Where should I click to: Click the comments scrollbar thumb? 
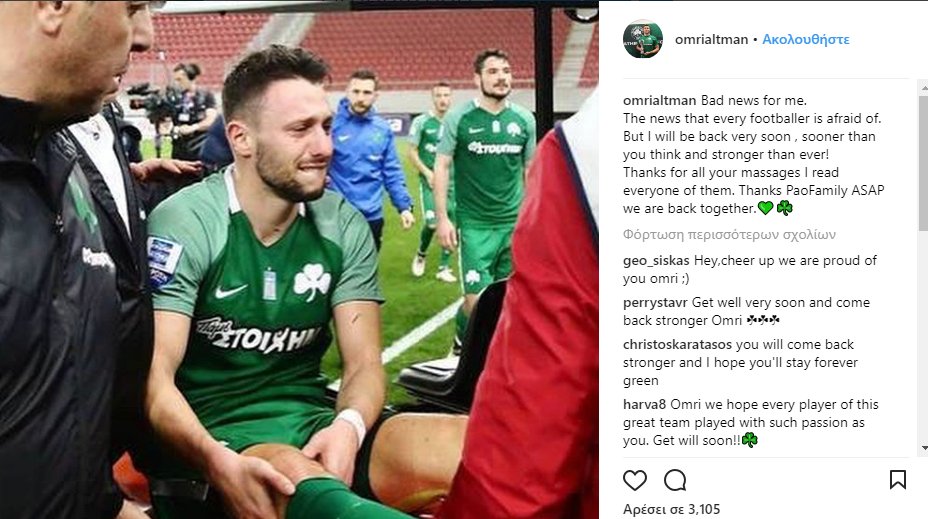click(923, 162)
